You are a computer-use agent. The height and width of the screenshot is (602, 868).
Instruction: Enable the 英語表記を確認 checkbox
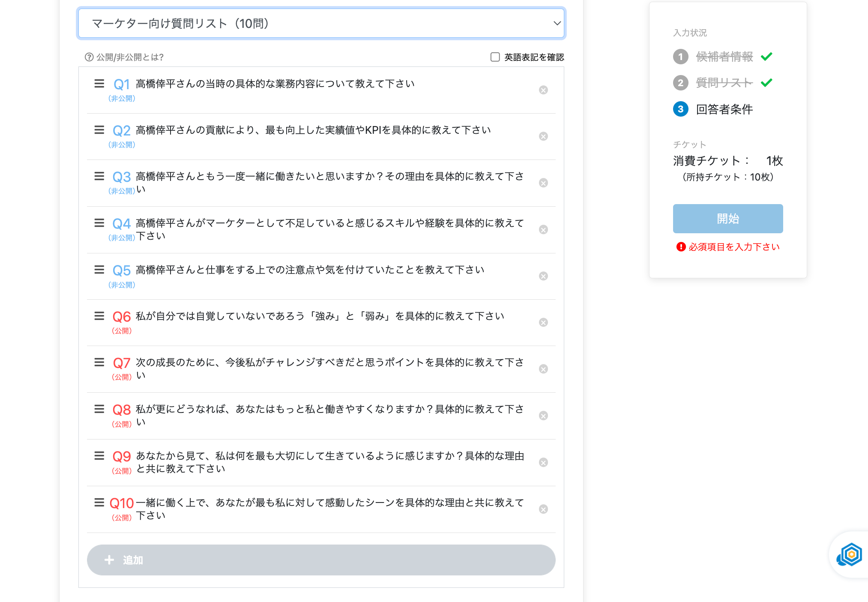495,57
